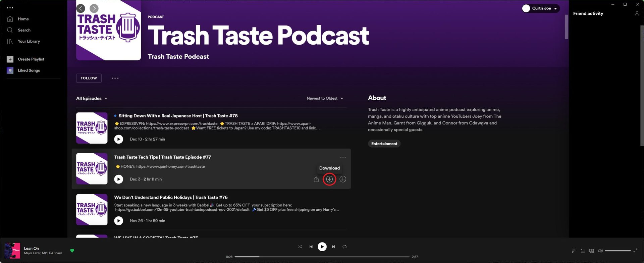Open the play queue

[x=583, y=251]
